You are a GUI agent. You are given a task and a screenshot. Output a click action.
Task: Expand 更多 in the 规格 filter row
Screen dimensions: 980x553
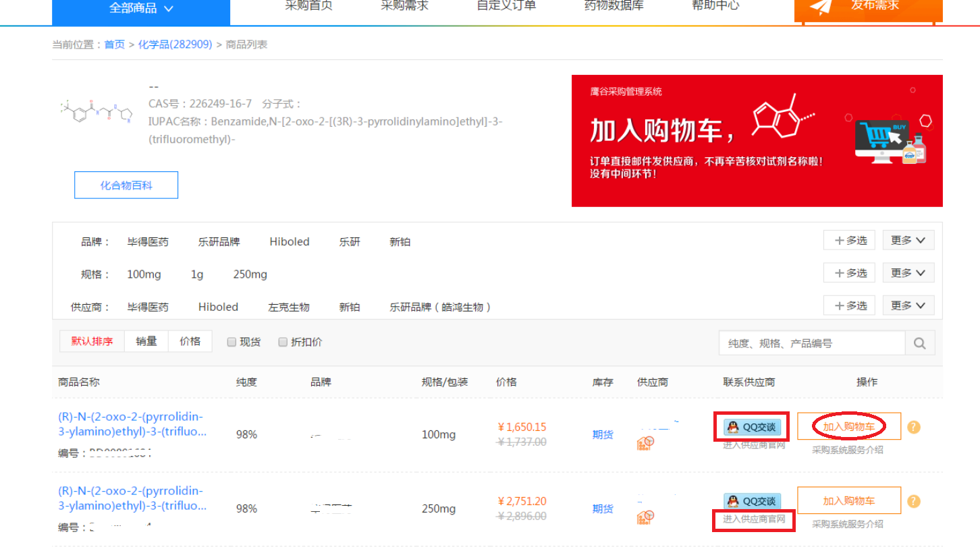click(x=908, y=272)
